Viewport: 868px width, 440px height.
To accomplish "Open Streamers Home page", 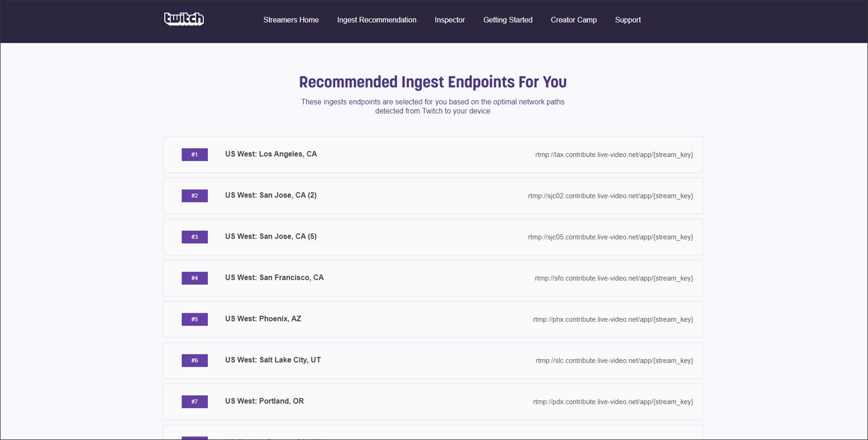I will (291, 20).
